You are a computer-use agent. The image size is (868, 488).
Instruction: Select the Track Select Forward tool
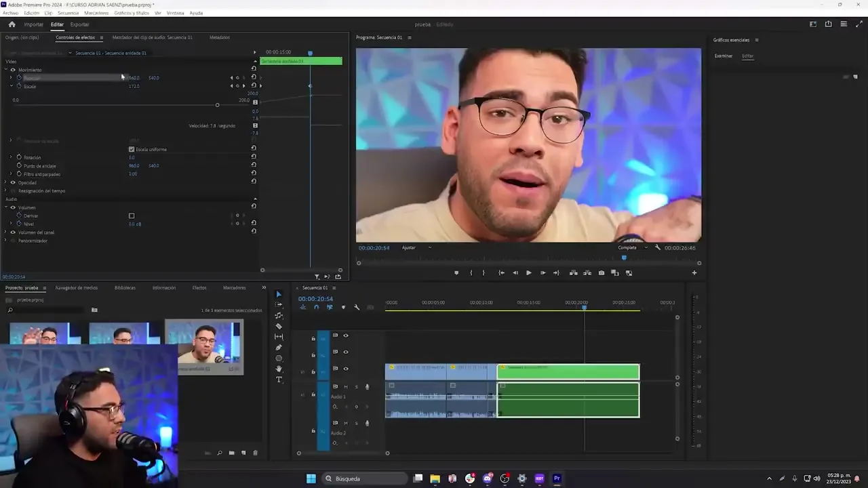pyautogui.click(x=279, y=304)
